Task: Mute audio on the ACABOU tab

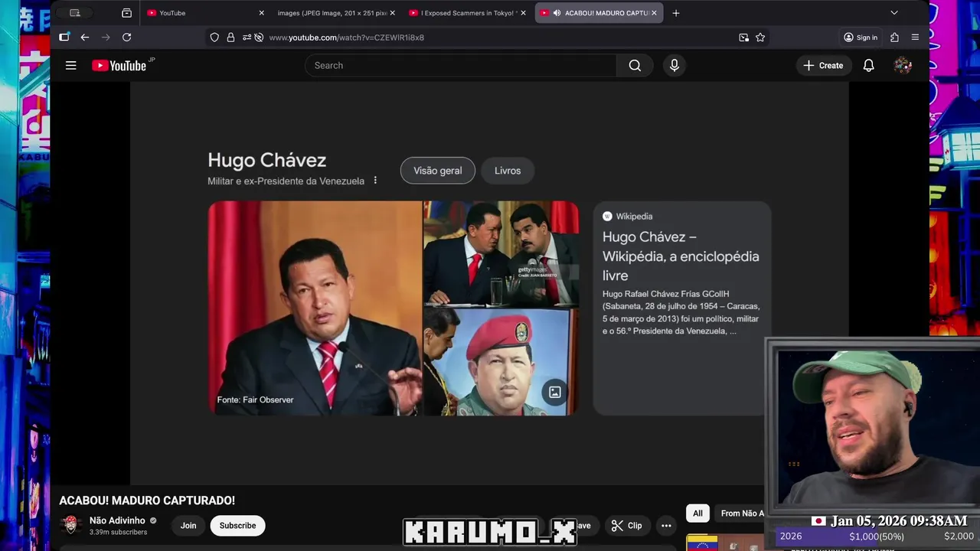Action: pos(557,13)
